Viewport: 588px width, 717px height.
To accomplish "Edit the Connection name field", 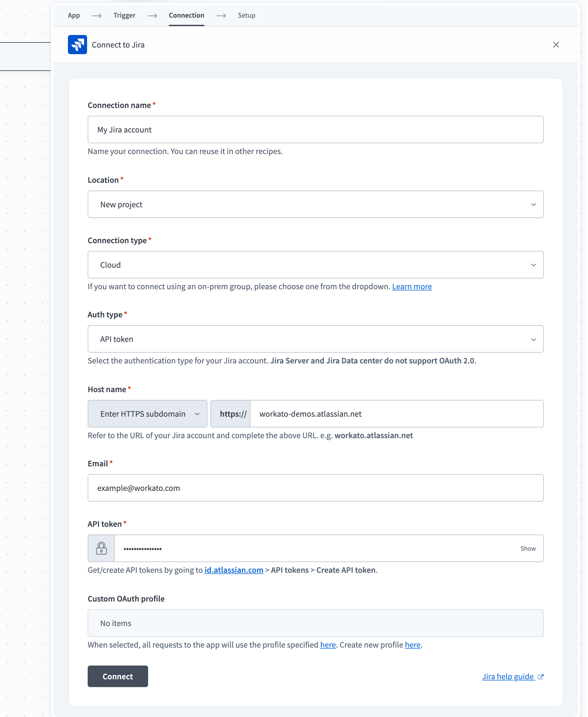I will [315, 130].
